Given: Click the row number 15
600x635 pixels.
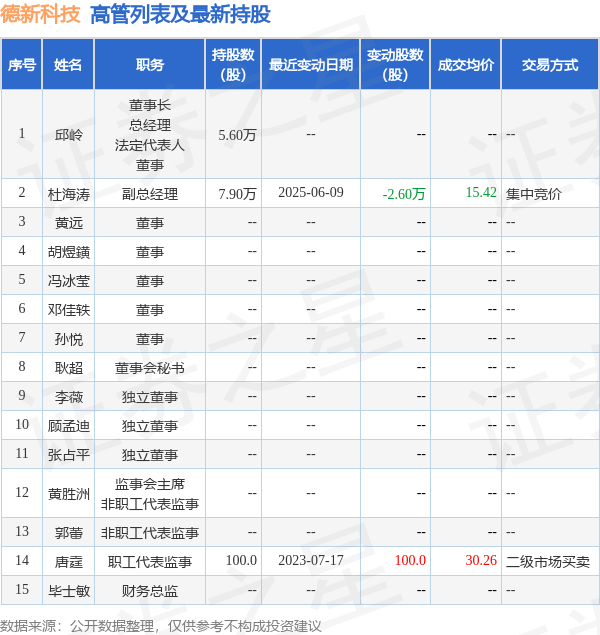Looking at the screenshot, I should [x=22, y=589].
